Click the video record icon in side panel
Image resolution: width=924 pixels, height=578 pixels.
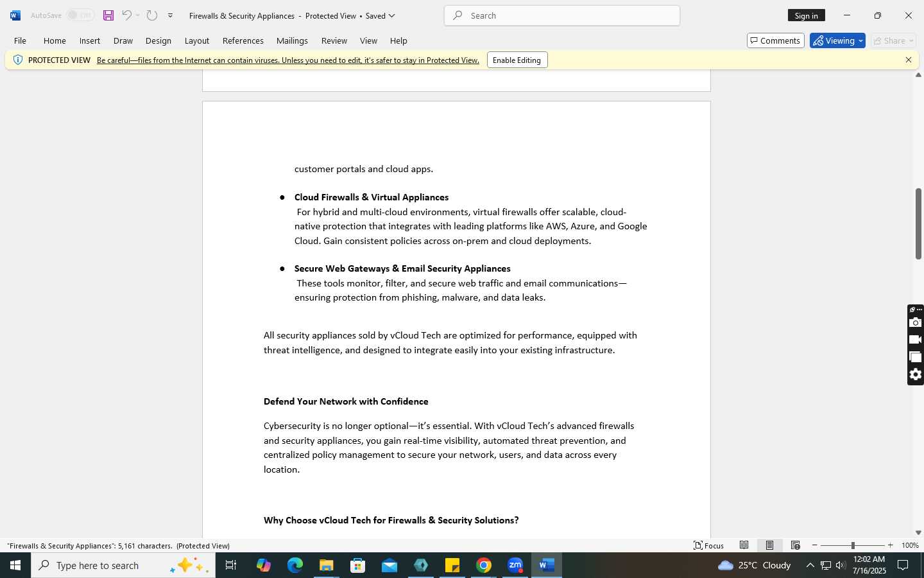point(916,340)
